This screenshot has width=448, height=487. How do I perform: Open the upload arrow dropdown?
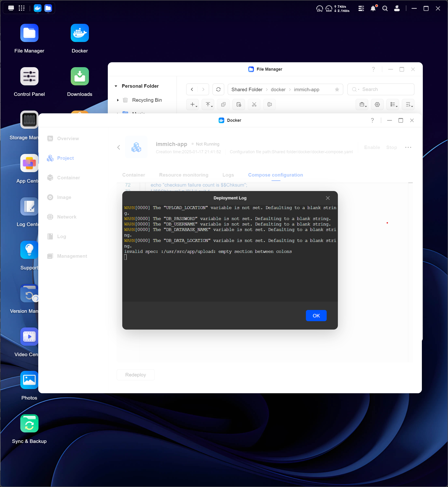pos(208,104)
